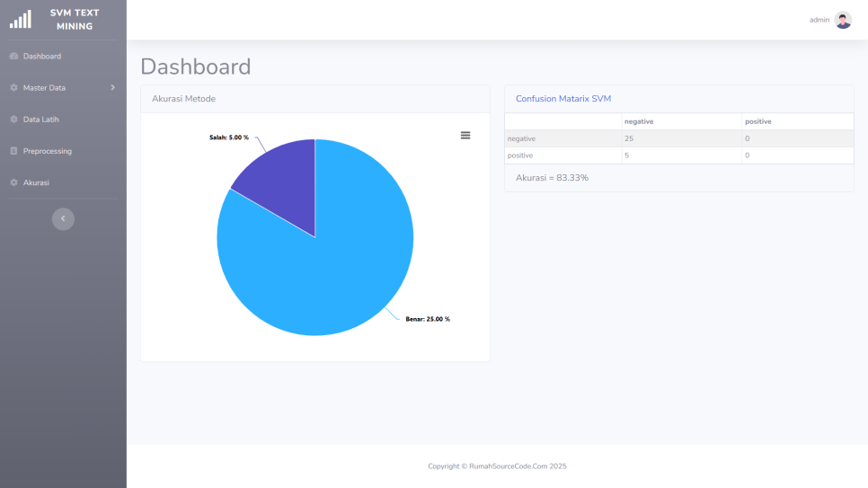Click the admin user avatar
Viewport: 868px width, 488px height.
tap(843, 20)
